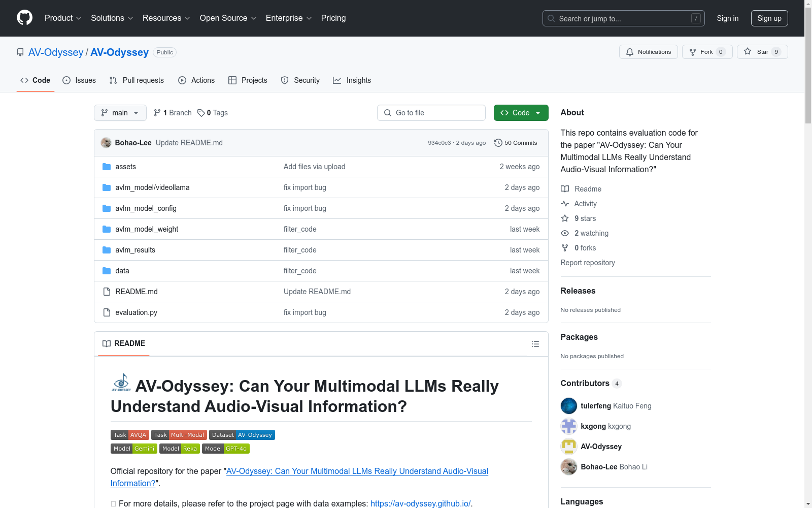Open the Solutions dropdown menu

tap(112, 18)
